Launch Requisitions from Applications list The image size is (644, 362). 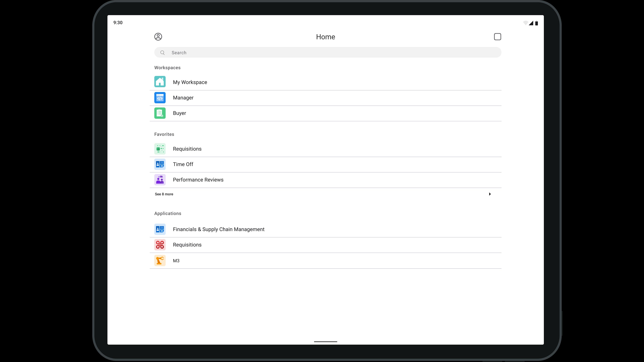coord(326,245)
